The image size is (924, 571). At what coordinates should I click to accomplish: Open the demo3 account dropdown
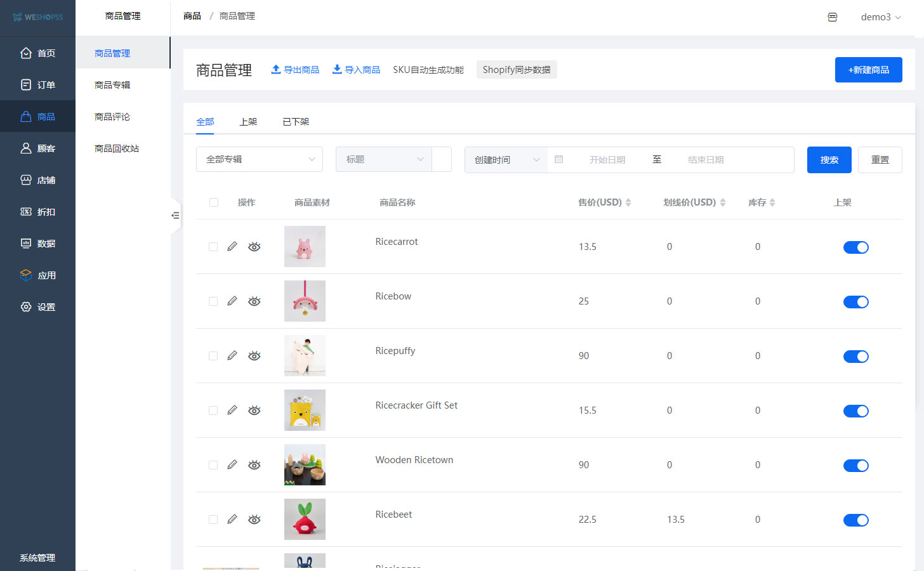point(880,17)
